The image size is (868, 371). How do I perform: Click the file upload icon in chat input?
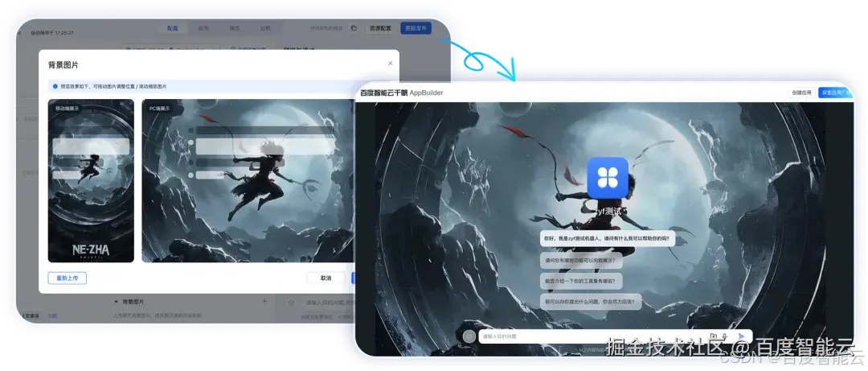(714, 336)
